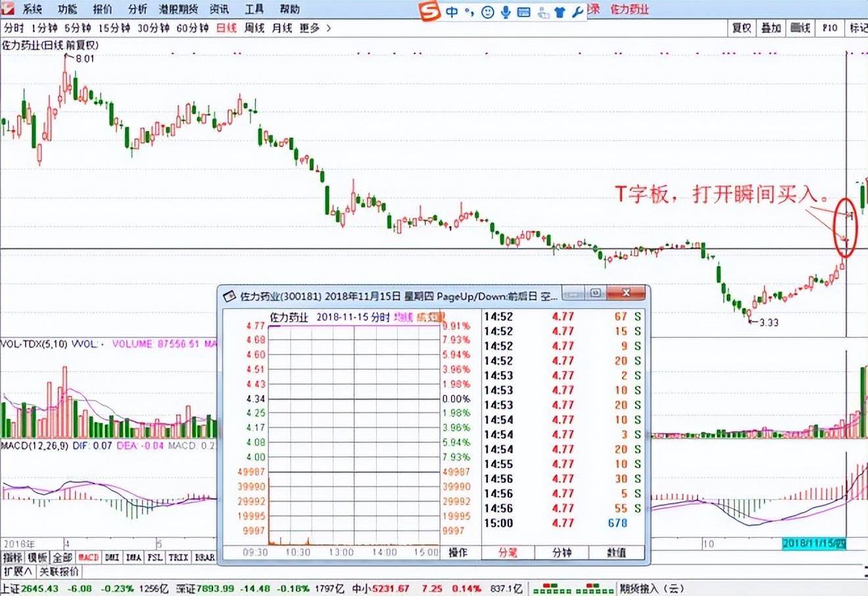Click the 叠加 overlay button
Viewport: 868px width, 596px height.
771,28
